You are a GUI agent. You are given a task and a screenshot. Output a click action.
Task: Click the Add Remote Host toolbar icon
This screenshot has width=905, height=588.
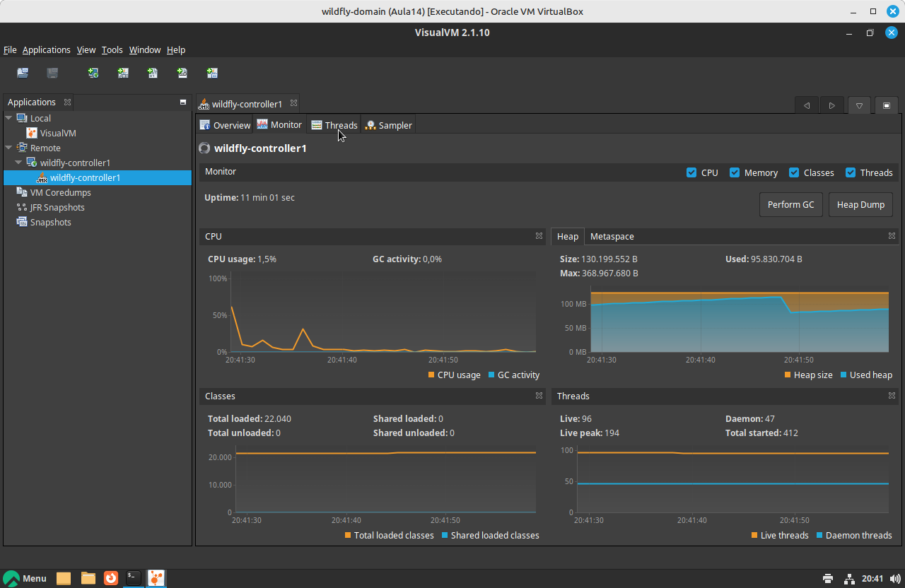(93, 73)
